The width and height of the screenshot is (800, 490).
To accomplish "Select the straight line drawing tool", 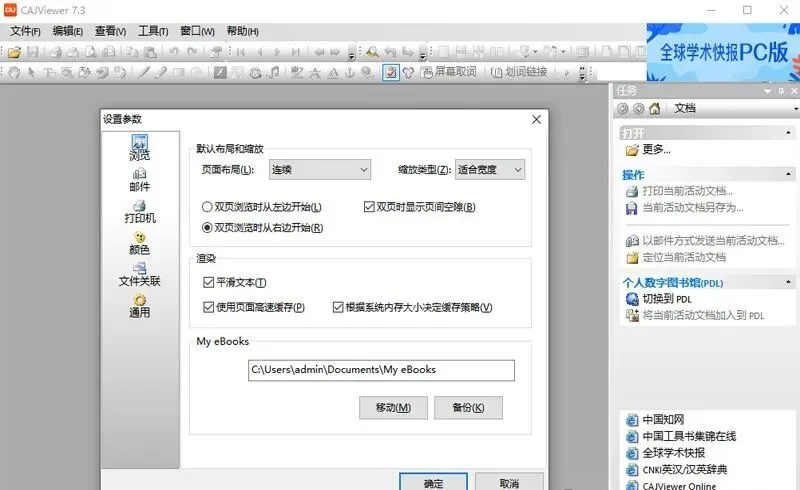I will point(144,72).
